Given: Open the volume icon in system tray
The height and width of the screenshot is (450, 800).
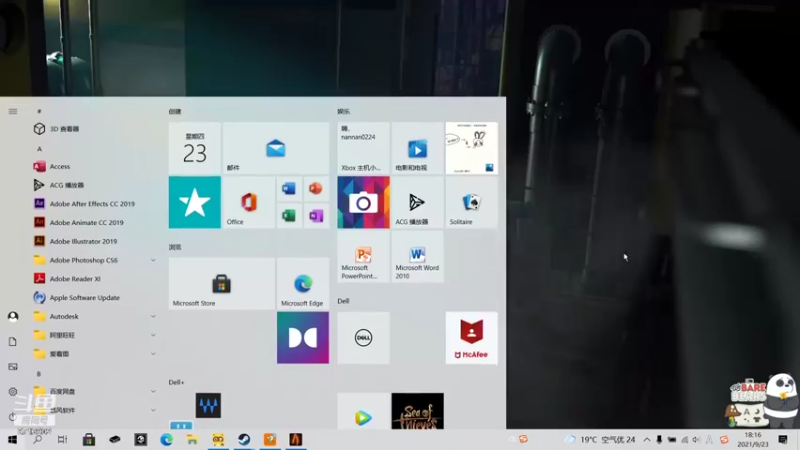Looking at the screenshot, I should (x=696, y=439).
